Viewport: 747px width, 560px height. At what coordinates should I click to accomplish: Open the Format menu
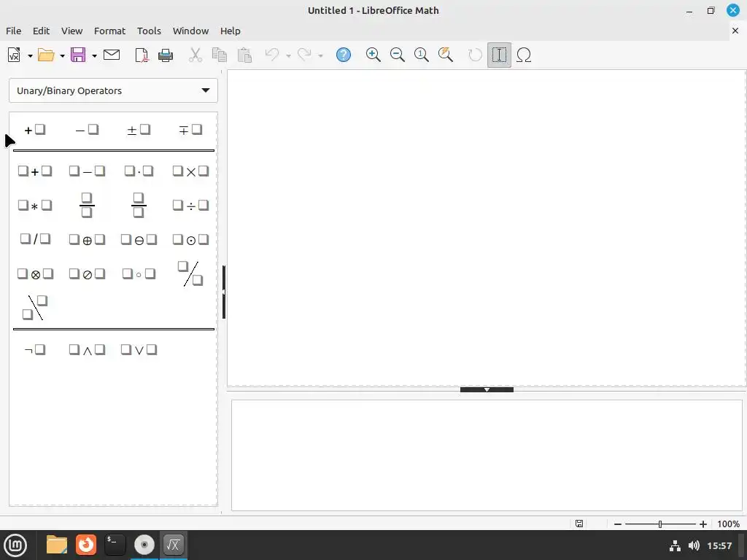coord(109,31)
